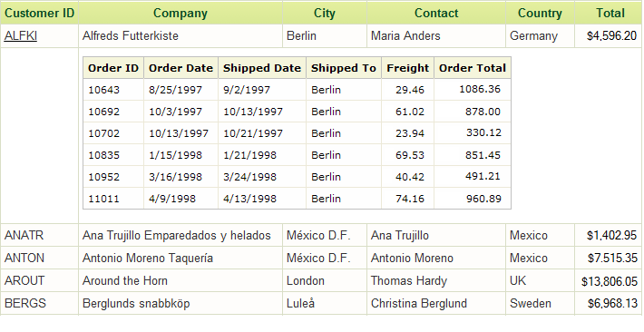Click the Company column header
This screenshot has width=644, height=332.
tap(181, 13)
